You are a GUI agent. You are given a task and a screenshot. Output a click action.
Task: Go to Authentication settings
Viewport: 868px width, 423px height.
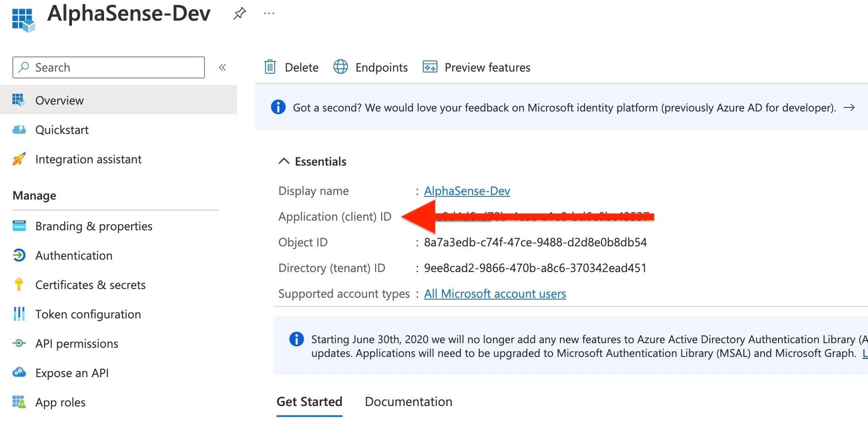point(74,256)
